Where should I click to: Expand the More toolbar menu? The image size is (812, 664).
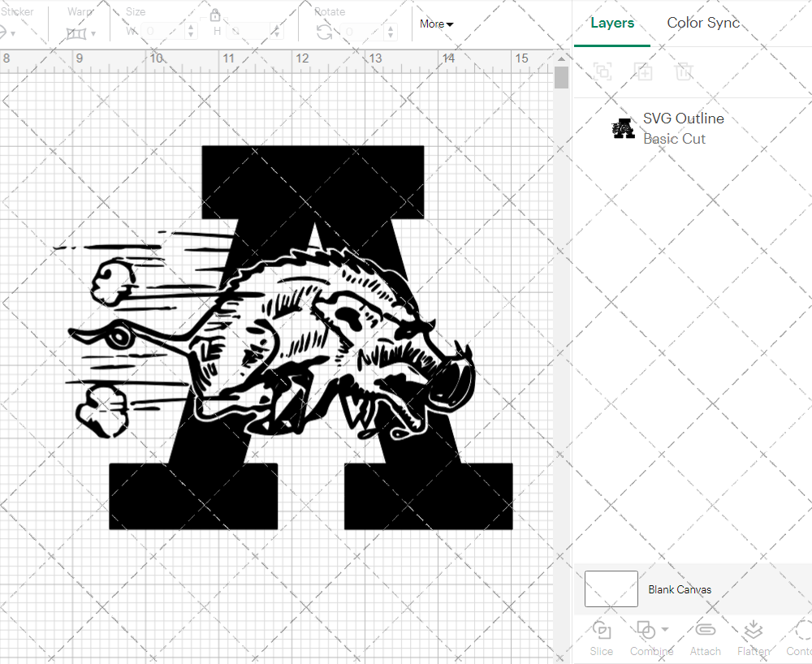pos(436,24)
